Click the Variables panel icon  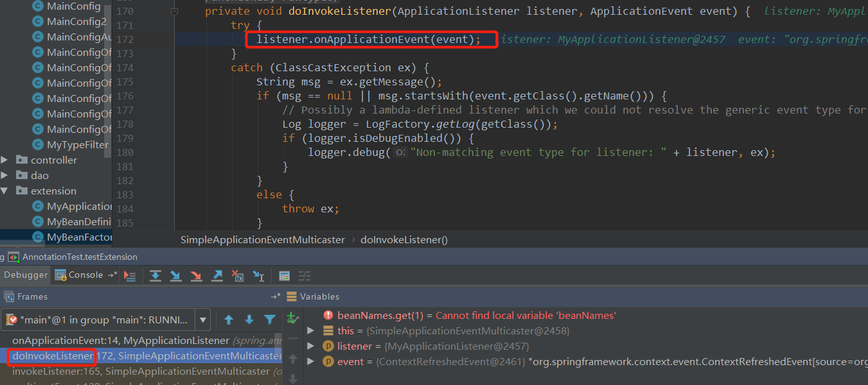point(292,296)
